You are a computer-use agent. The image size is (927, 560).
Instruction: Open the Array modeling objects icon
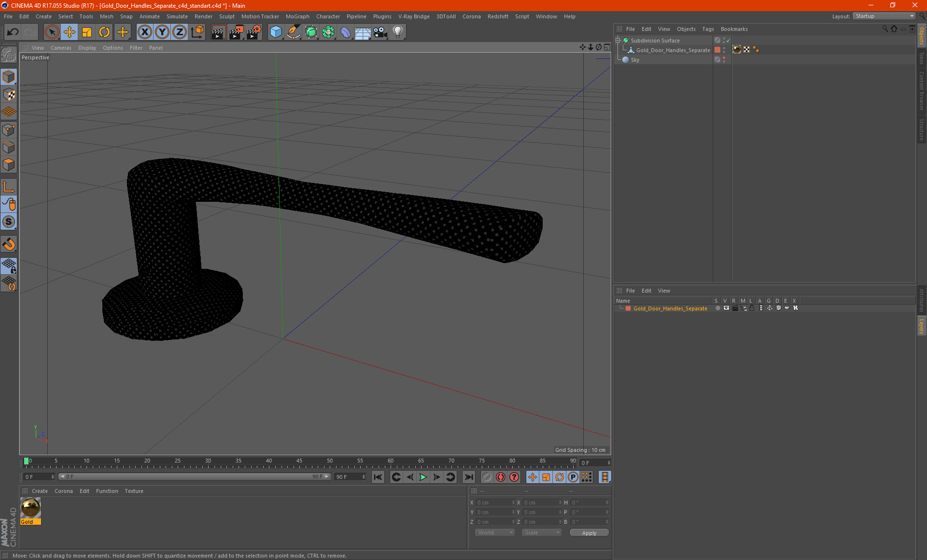328,32
